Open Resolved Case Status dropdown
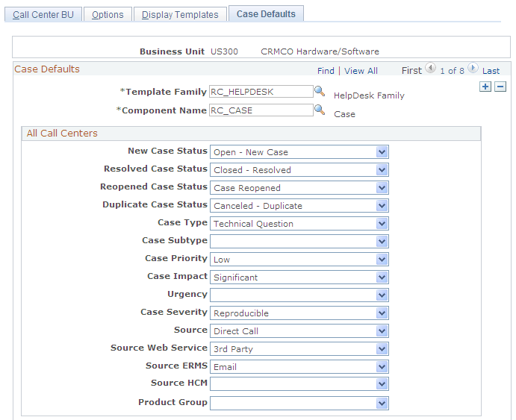The width and height of the screenshot is (516, 420). pyautogui.click(x=299, y=170)
